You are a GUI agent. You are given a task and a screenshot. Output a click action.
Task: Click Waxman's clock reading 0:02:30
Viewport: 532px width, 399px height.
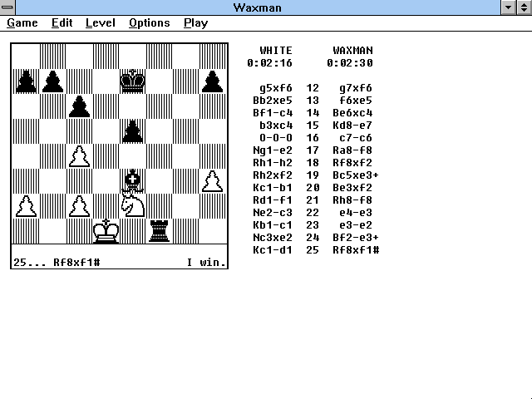click(x=350, y=63)
